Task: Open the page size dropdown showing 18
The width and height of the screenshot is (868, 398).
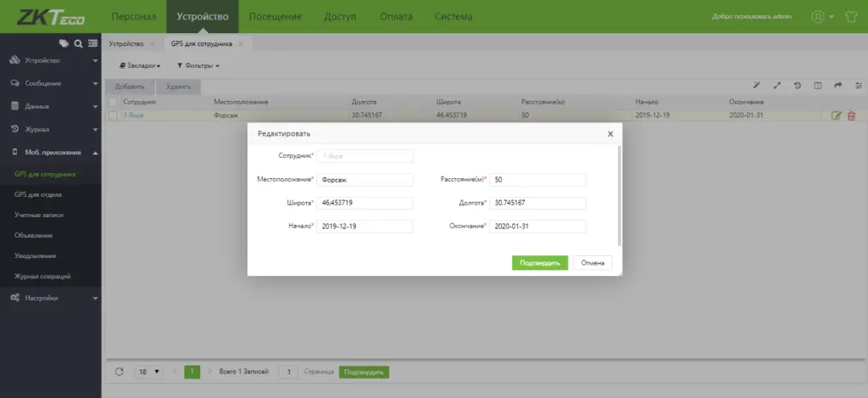Action: tap(149, 372)
